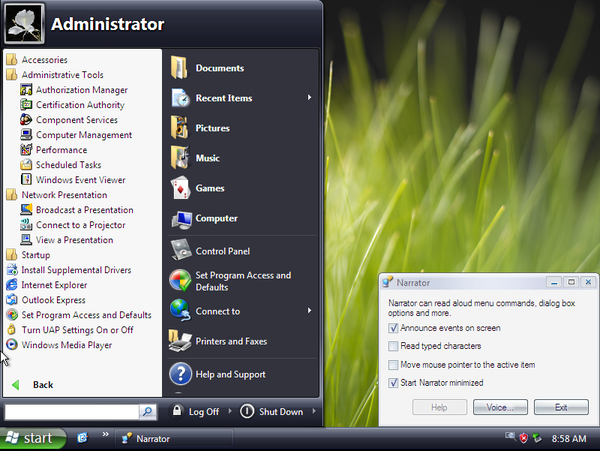600x451 pixels.
Task: Open Scheduled Tasks icon
Action: coord(26,165)
